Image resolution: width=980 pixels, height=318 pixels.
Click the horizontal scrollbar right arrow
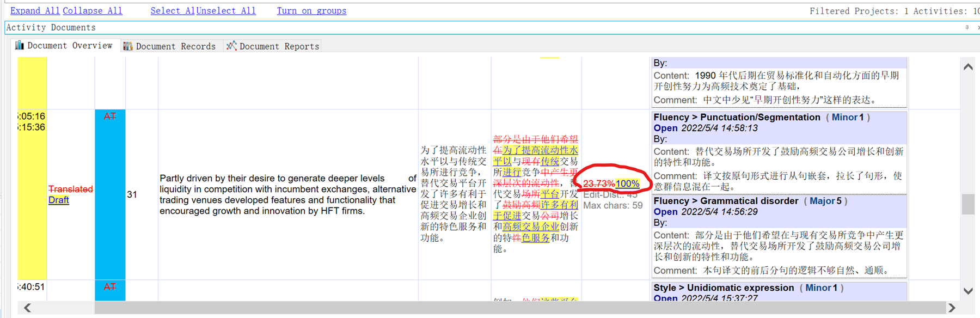[952, 308]
